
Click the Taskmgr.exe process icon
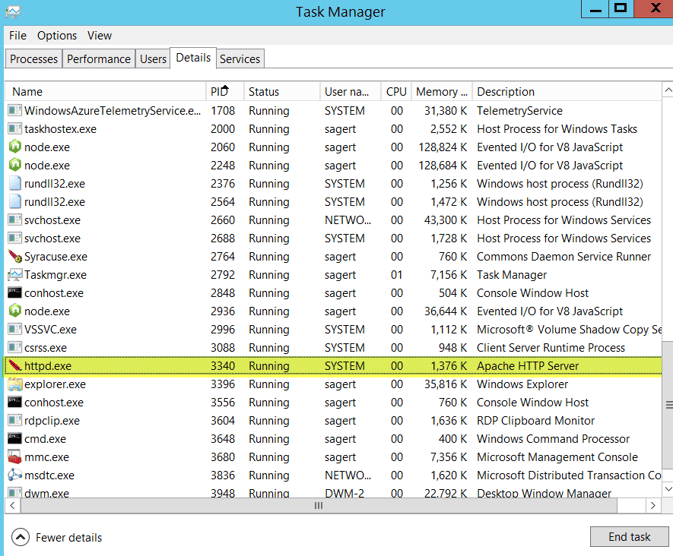14,275
